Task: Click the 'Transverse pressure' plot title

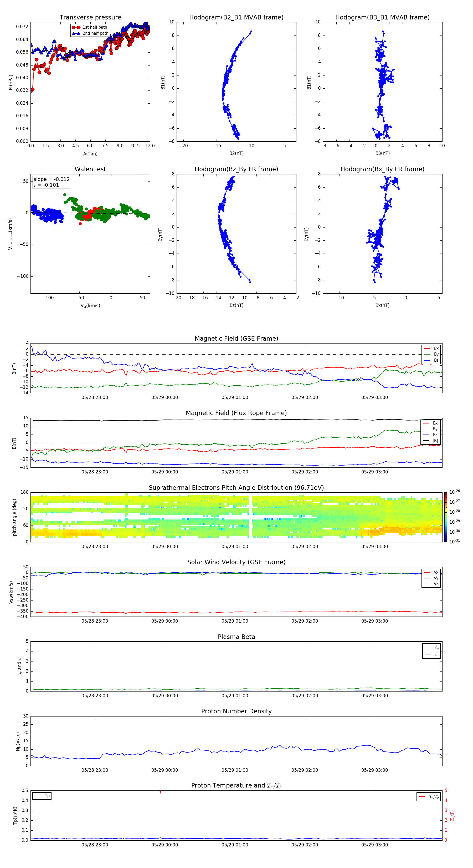Action: (x=90, y=18)
